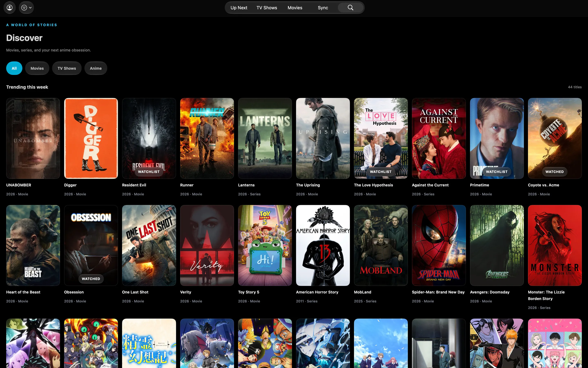588x368 pixels.
Task: Click the Verity title text
Action: click(x=186, y=292)
